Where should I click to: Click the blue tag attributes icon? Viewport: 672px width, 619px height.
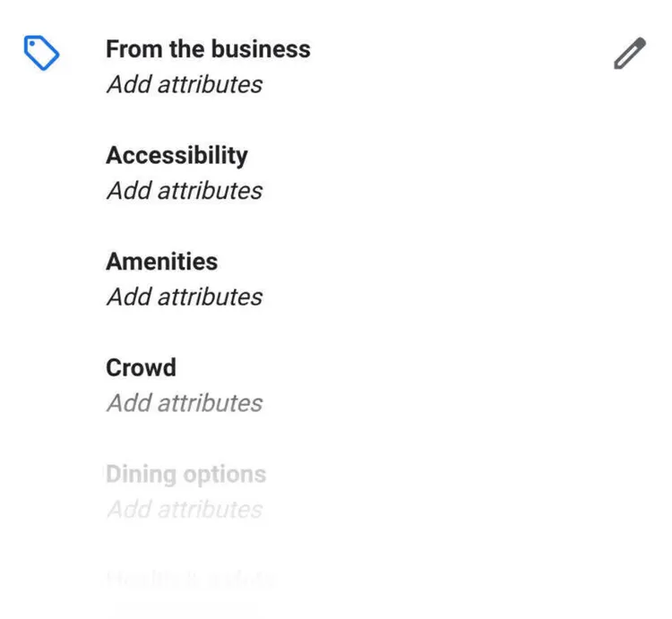pyautogui.click(x=41, y=53)
